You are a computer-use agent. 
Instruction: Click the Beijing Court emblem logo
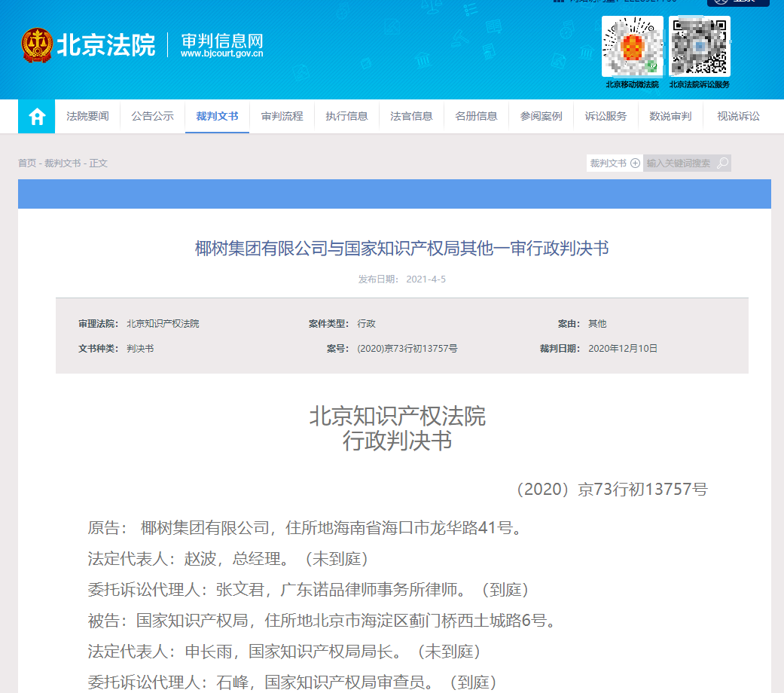(36, 45)
